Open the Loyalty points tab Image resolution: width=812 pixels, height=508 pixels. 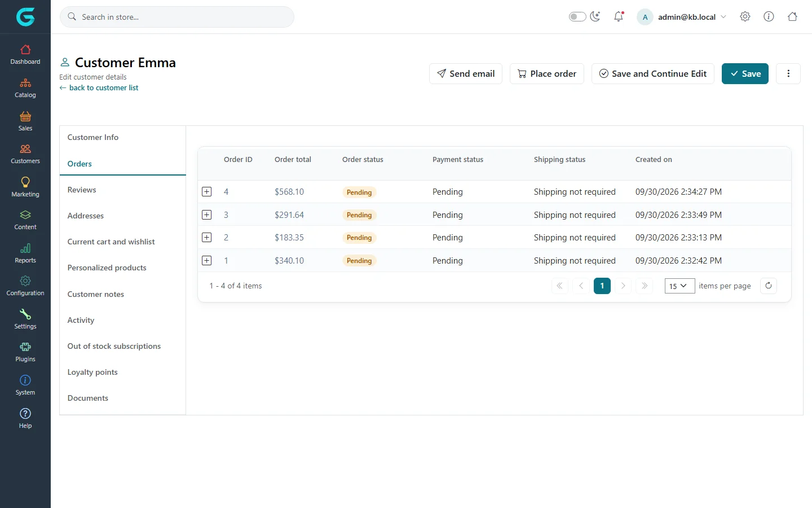tap(122, 372)
